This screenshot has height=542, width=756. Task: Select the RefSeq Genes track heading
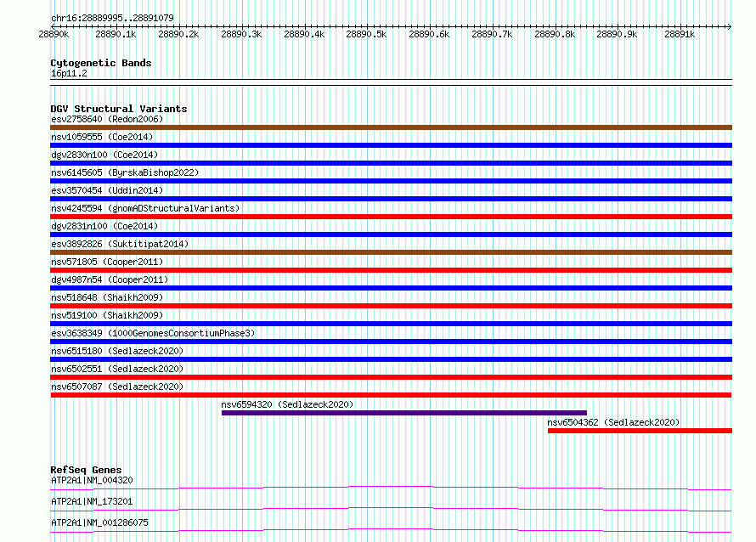86,470
